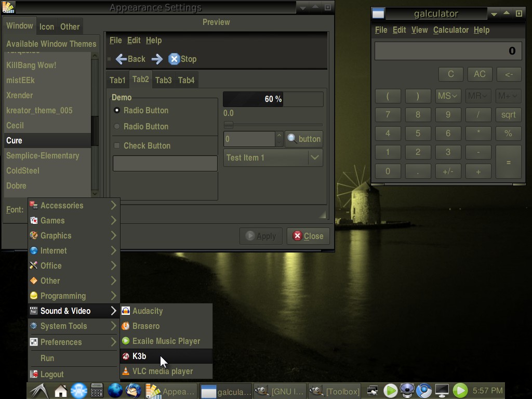This screenshot has height=399, width=532.
Task: Click the Logout entry in the main menu
Action: [74, 374]
